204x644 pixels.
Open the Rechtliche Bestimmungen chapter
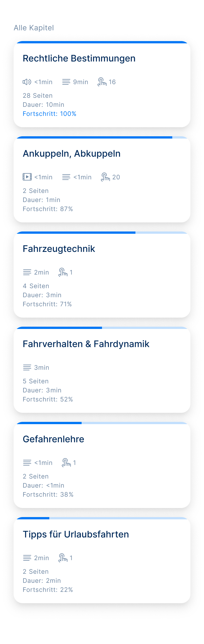tap(79, 58)
